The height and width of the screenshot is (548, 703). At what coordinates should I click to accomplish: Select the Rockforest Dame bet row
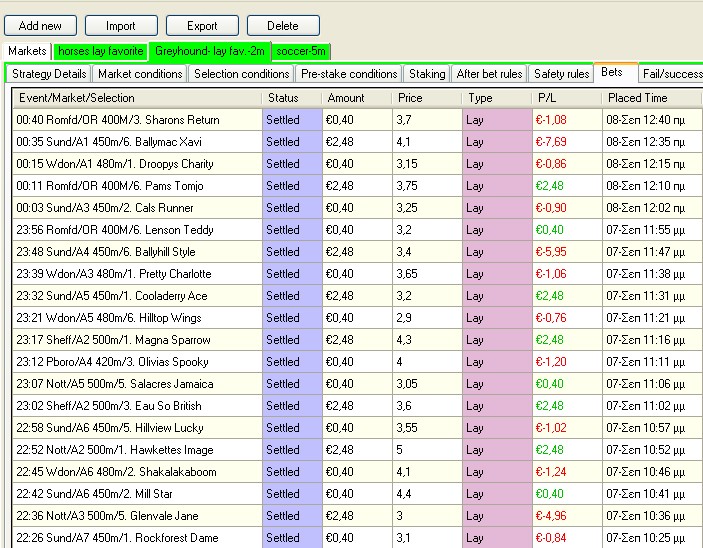[x=357, y=537]
